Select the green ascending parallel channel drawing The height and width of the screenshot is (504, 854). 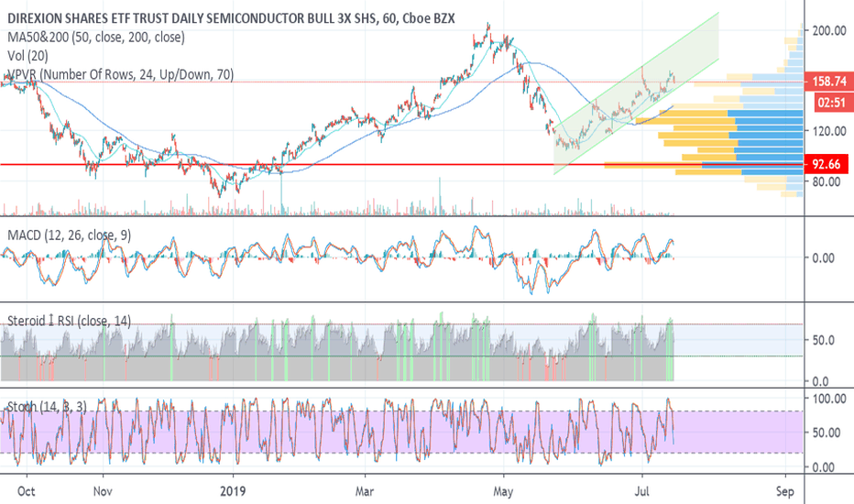point(636,93)
